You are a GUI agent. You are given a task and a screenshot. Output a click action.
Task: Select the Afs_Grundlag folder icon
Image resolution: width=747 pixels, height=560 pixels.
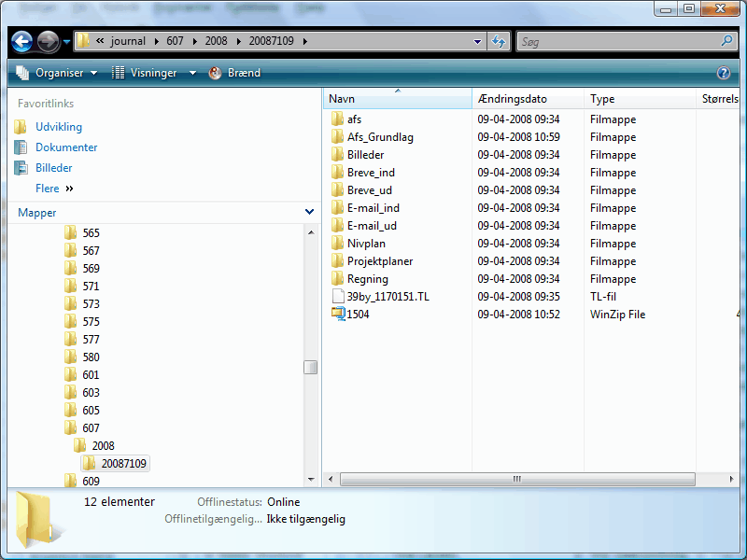click(337, 136)
